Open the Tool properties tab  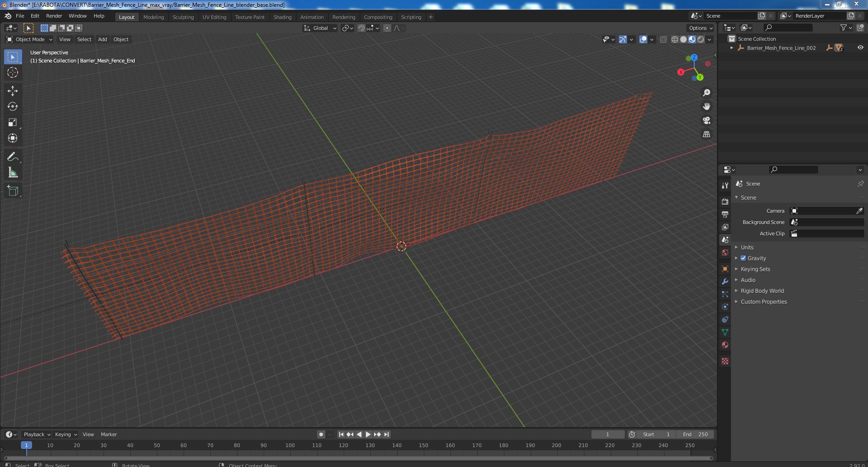[x=725, y=185]
